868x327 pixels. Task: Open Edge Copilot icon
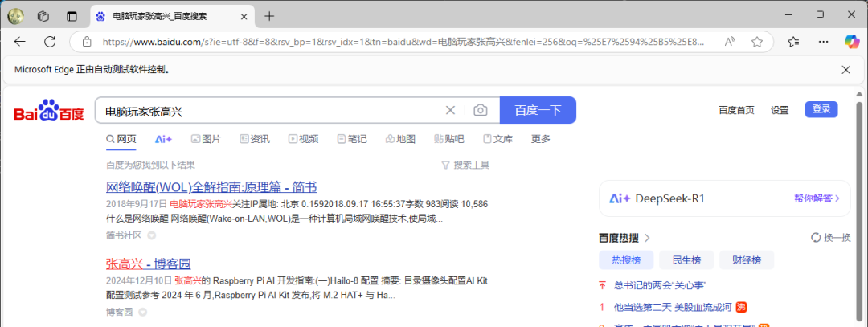[x=851, y=42]
